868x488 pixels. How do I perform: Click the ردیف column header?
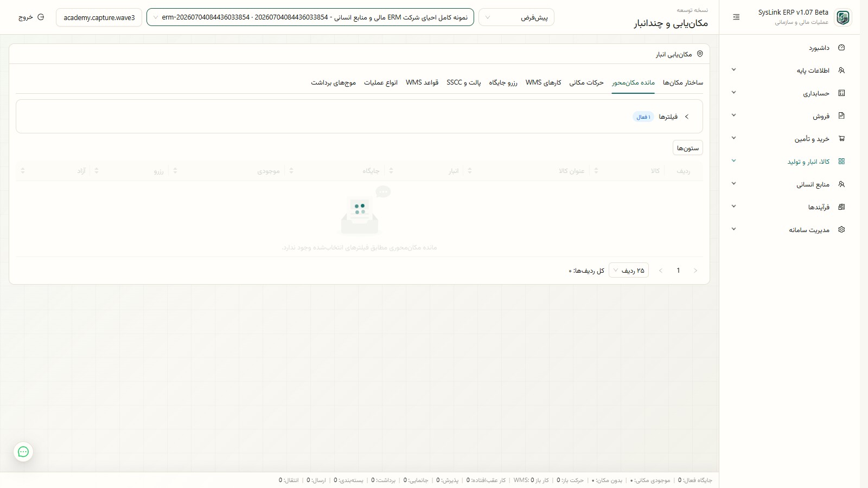click(684, 171)
